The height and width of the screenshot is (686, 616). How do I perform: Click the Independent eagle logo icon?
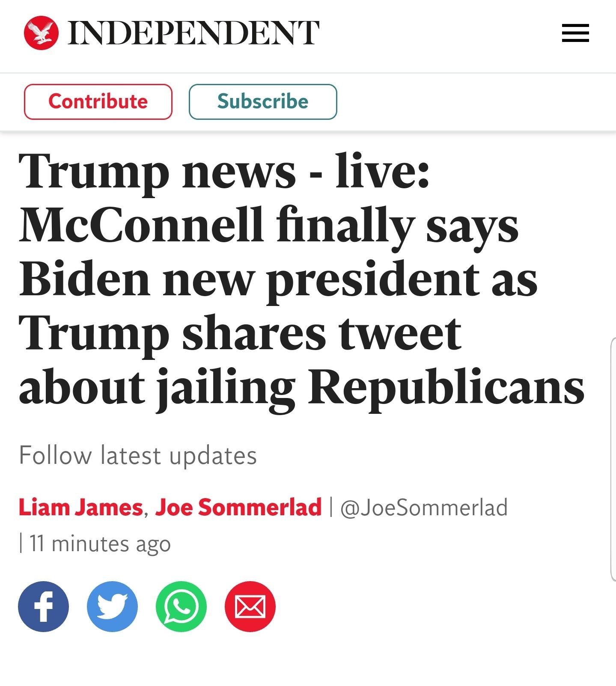tap(41, 33)
